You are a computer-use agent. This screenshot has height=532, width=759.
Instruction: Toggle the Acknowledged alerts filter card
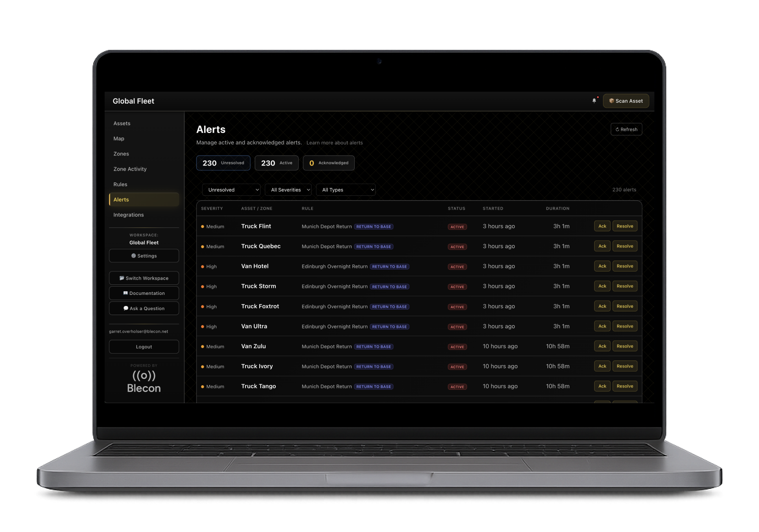[x=329, y=163]
